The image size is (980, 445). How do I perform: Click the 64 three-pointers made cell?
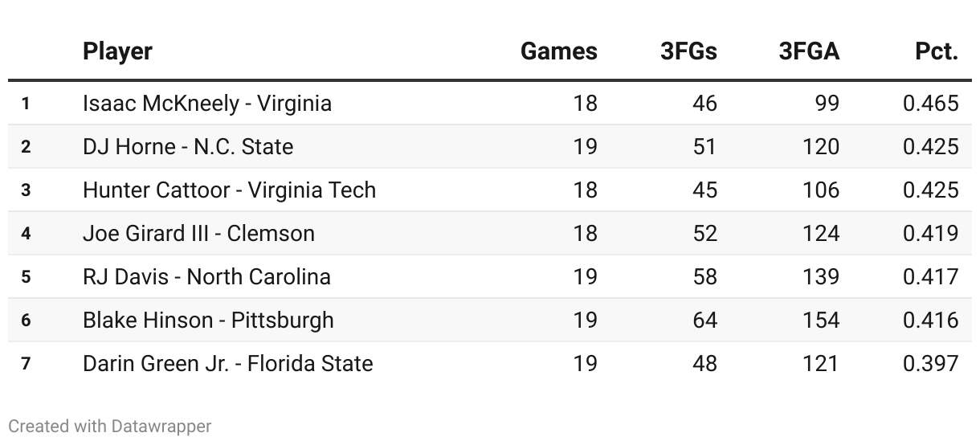(x=704, y=320)
